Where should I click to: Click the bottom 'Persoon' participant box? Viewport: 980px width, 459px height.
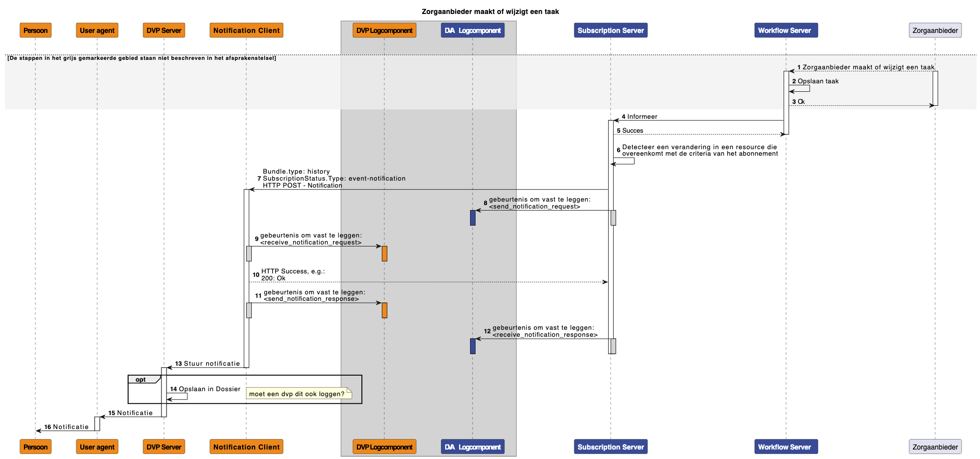point(35,447)
